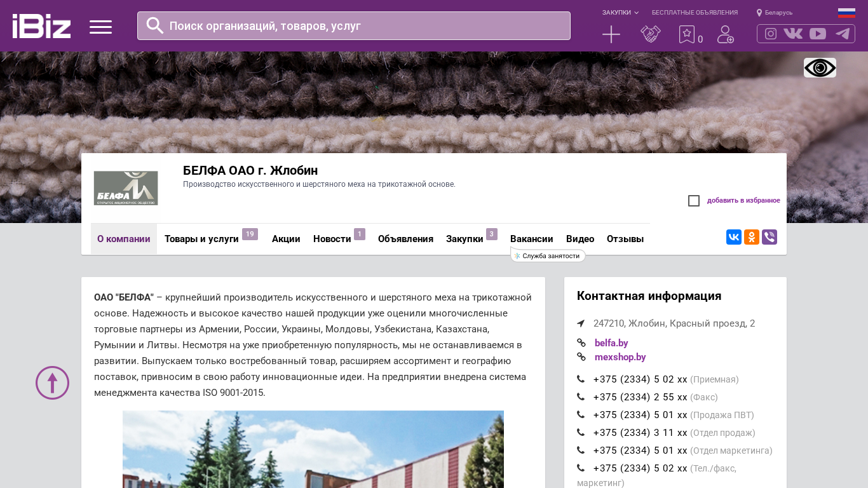Open the hamburger menu
This screenshot has height=488, width=868.
(100, 27)
